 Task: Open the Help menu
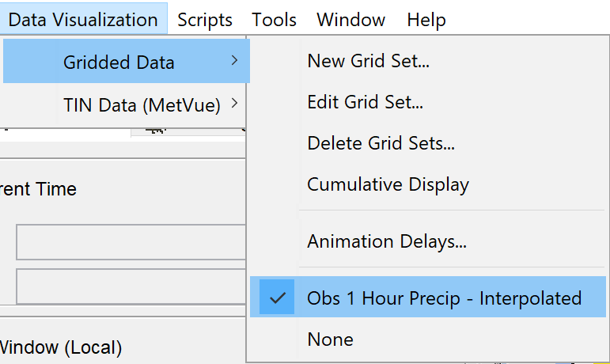click(x=426, y=19)
